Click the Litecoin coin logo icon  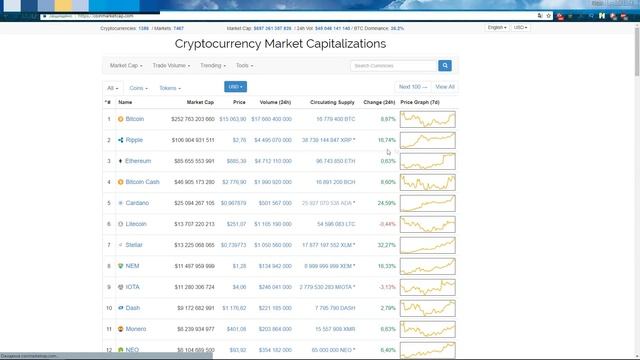click(x=120, y=224)
